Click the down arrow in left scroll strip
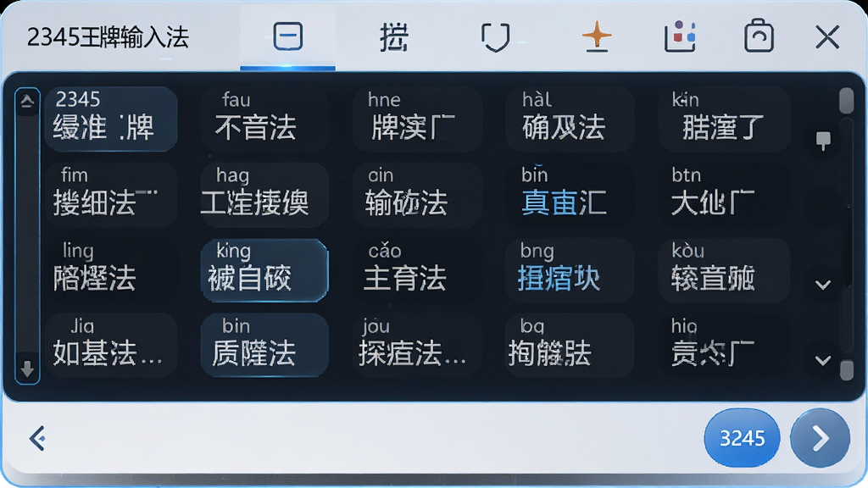868x488 pixels. (x=27, y=368)
